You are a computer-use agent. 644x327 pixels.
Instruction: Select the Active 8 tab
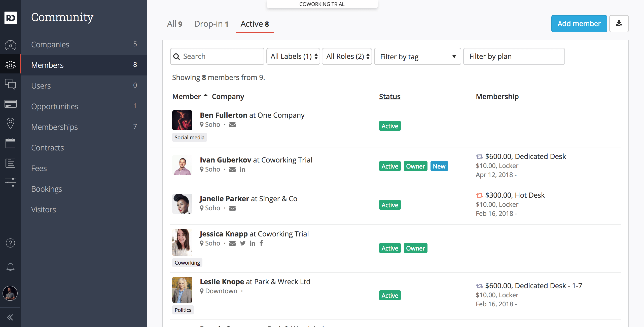tap(255, 24)
